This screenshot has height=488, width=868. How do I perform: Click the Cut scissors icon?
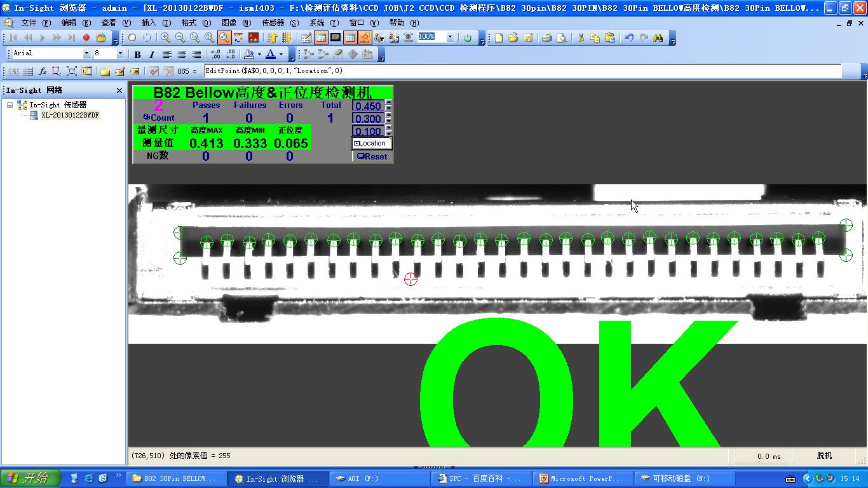pyautogui.click(x=580, y=37)
